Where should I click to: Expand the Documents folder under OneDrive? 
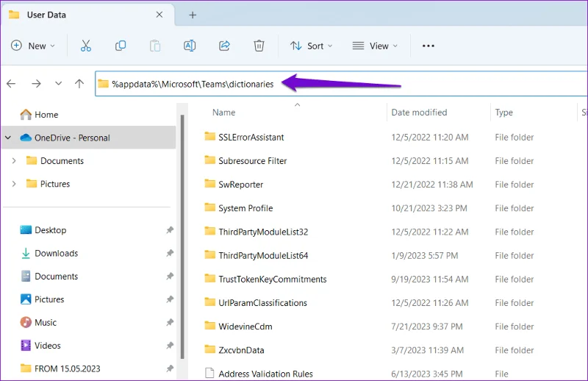(x=14, y=160)
